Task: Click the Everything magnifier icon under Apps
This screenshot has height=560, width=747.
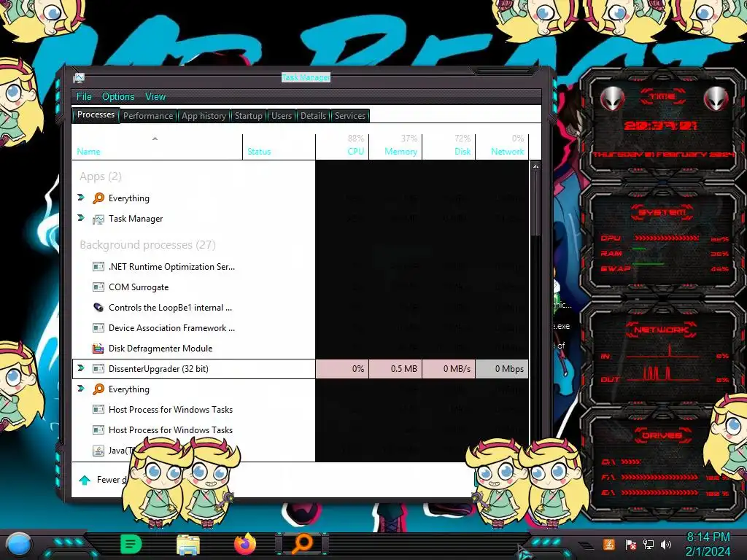Action: [98, 198]
